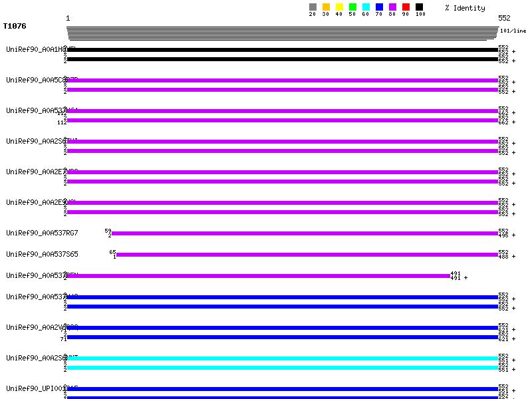Click the % Identity legend title

click(x=465, y=8)
